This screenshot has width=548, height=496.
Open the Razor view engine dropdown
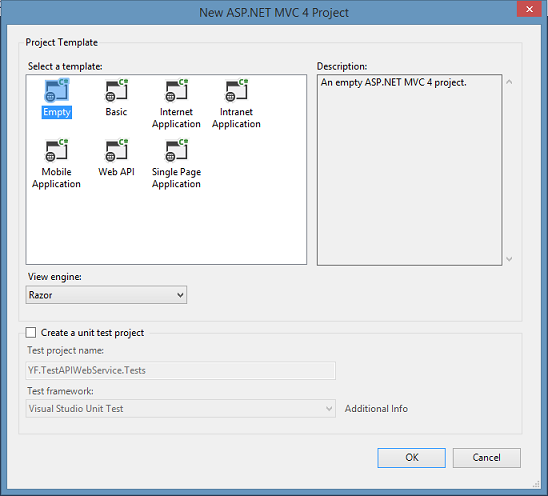[x=106, y=295]
